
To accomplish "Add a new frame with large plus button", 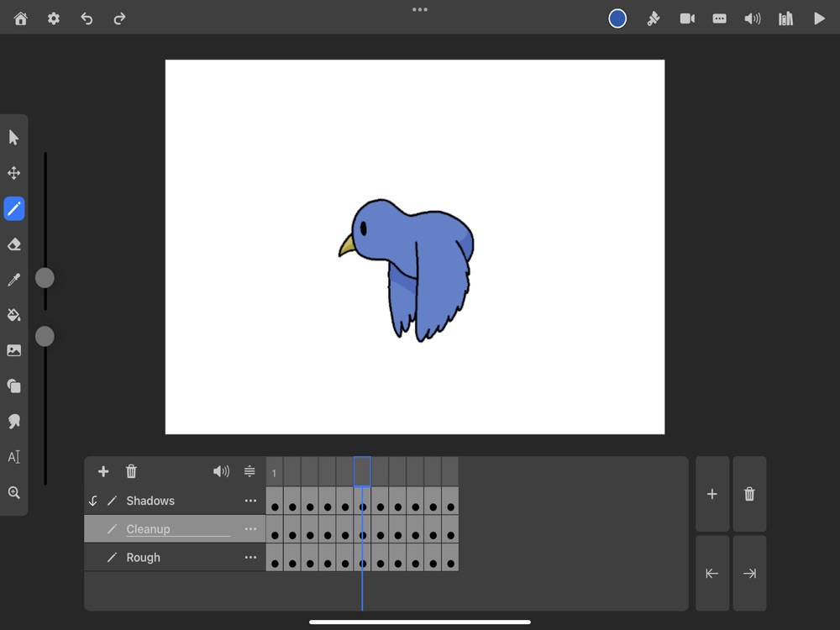I will (x=712, y=494).
